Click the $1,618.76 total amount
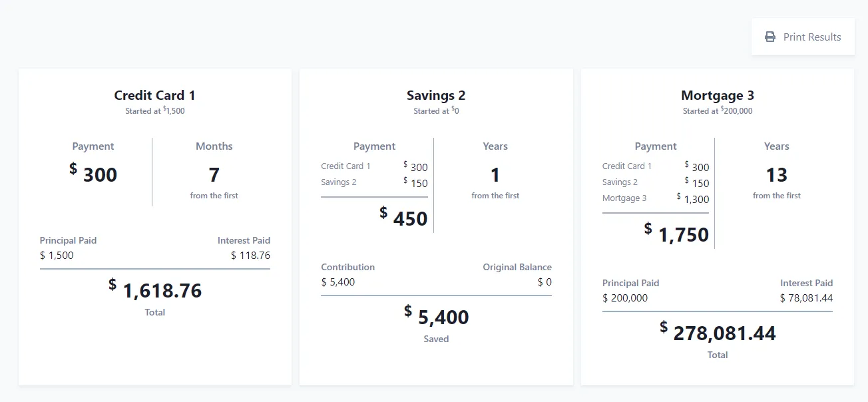Image resolution: width=868 pixels, height=402 pixels. coord(156,290)
